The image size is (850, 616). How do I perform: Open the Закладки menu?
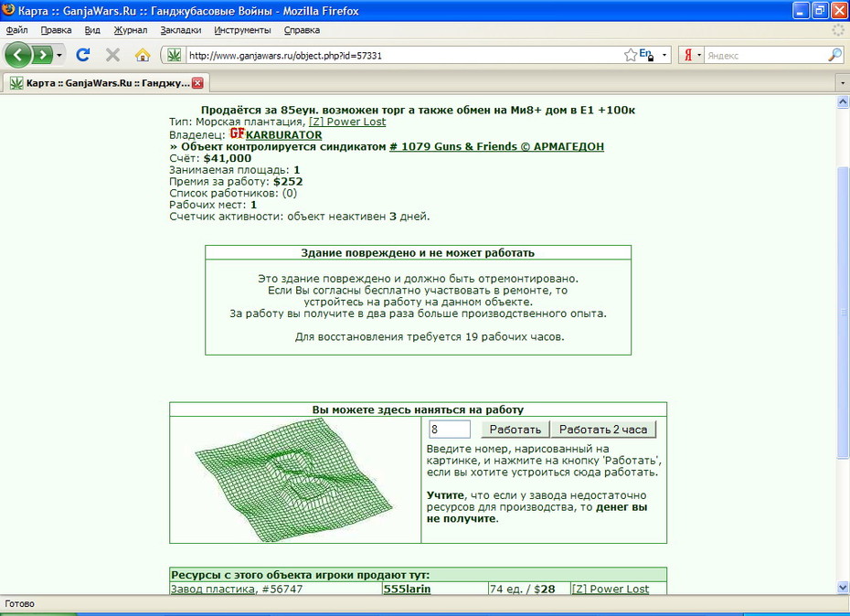[x=181, y=30]
